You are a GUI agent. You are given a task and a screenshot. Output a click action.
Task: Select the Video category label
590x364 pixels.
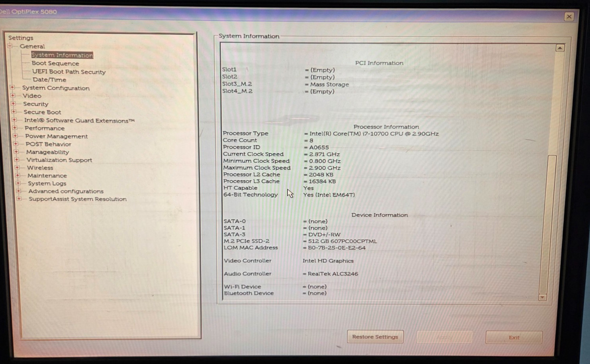(32, 96)
